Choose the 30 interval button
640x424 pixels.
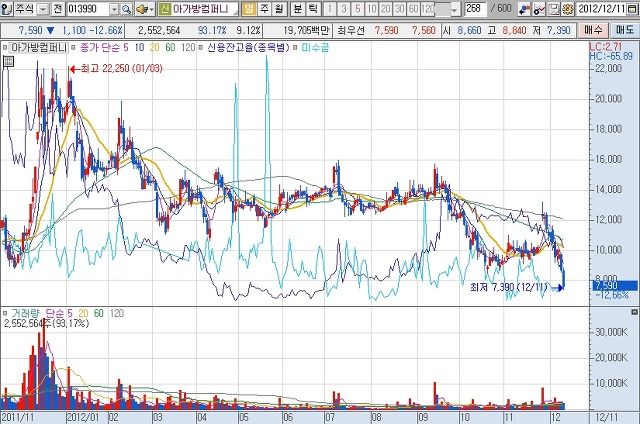tap(400, 9)
